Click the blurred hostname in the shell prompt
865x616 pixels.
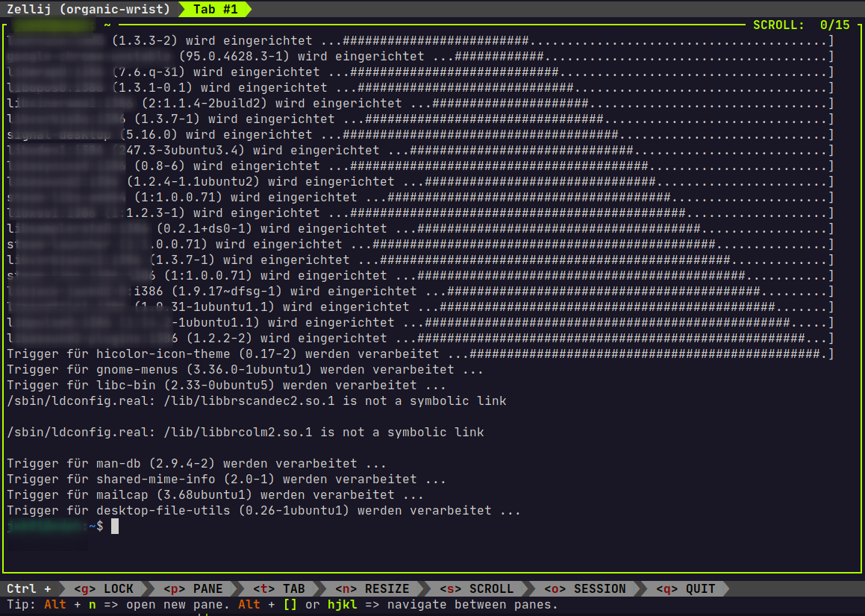[x=45, y=526]
